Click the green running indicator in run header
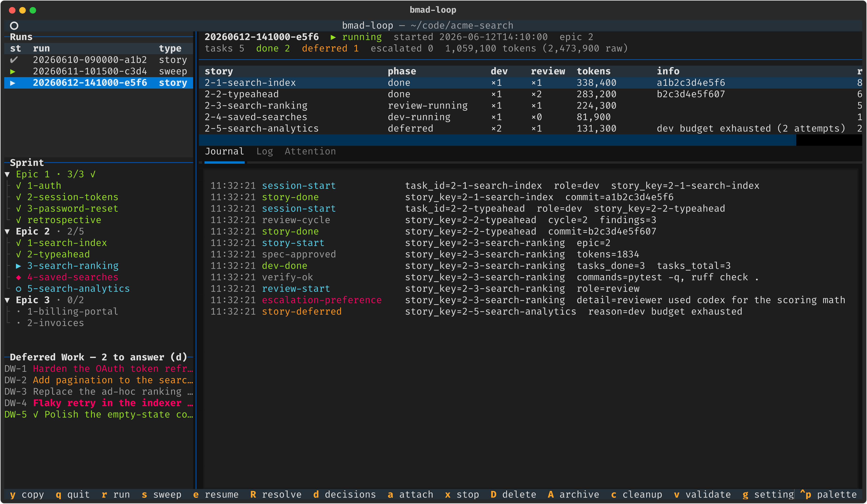Viewport: 867px width, 504px height. (356, 37)
